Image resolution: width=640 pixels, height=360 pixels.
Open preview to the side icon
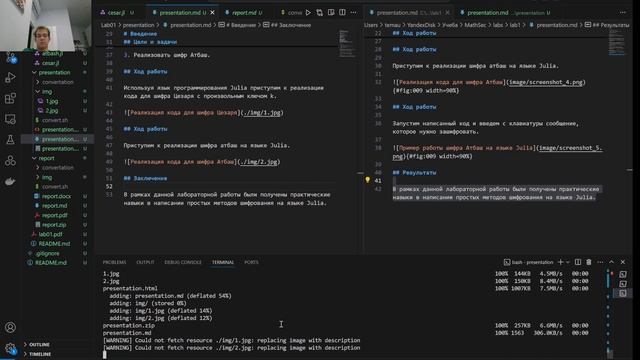331,13
